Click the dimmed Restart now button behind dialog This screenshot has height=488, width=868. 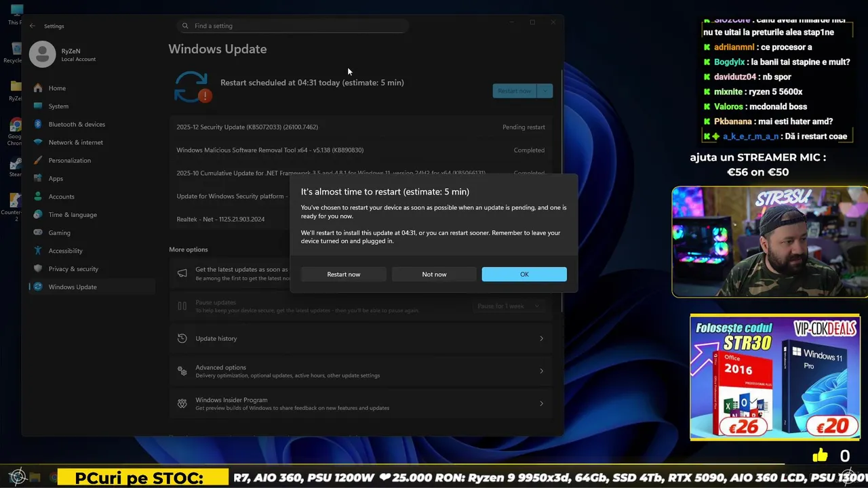click(515, 91)
